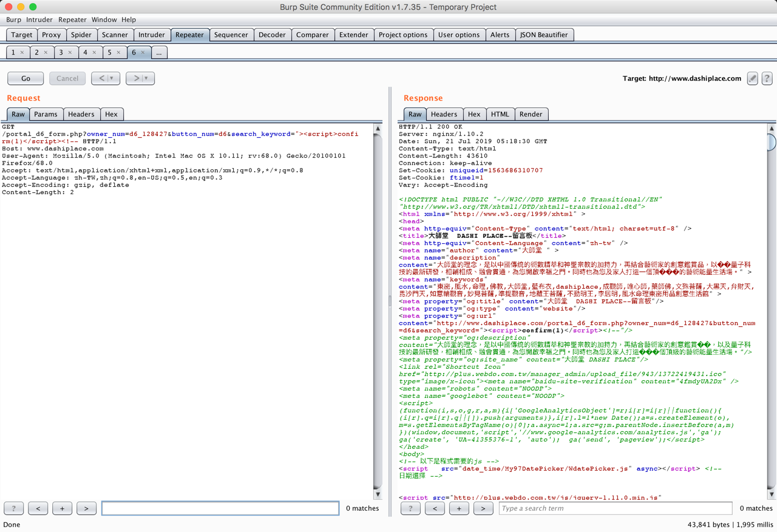This screenshot has width=777, height=532.
Task: Open help via the question mark beside Target
Action: coord(767,78)
